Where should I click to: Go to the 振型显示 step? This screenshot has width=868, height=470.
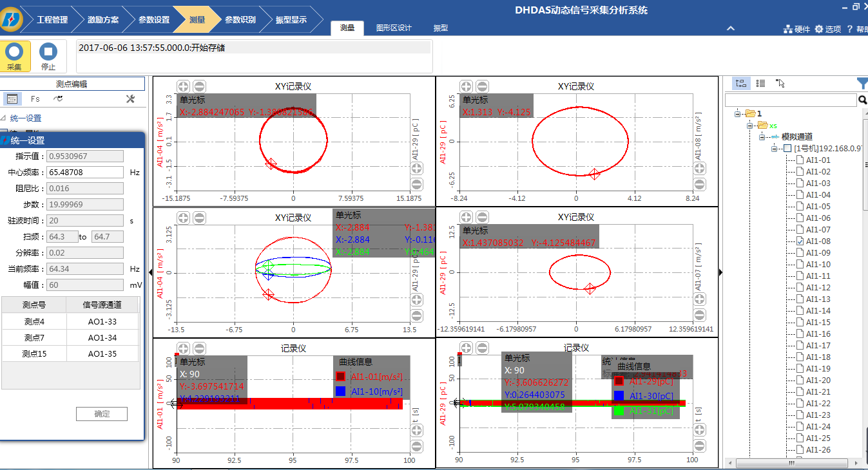point(291,19)
